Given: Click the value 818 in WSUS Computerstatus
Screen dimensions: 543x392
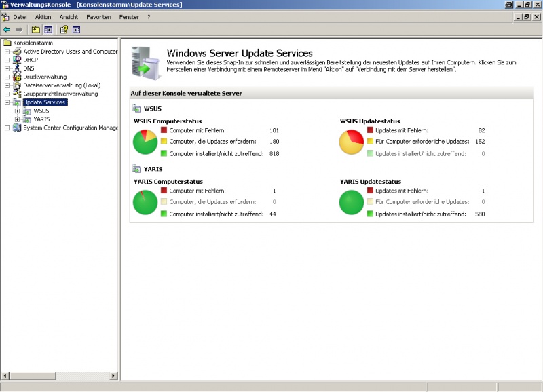Looking at the screenshot, I should [x=274, y=154].
